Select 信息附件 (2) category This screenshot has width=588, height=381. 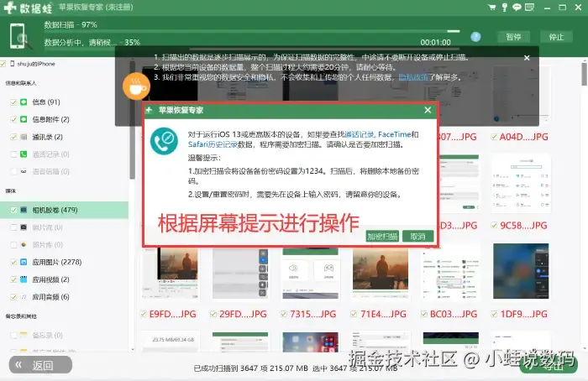click(50, 119)
